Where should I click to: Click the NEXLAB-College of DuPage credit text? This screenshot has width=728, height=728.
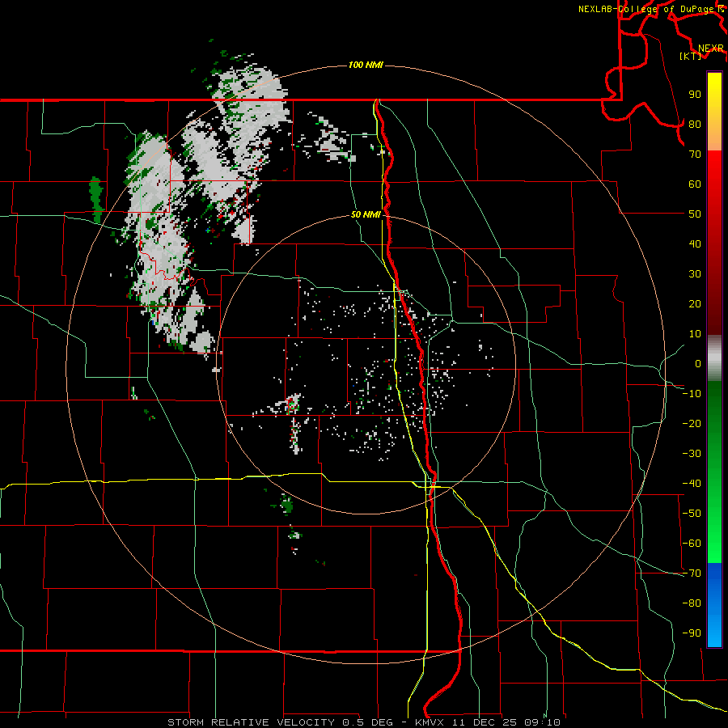pos(650,9)
